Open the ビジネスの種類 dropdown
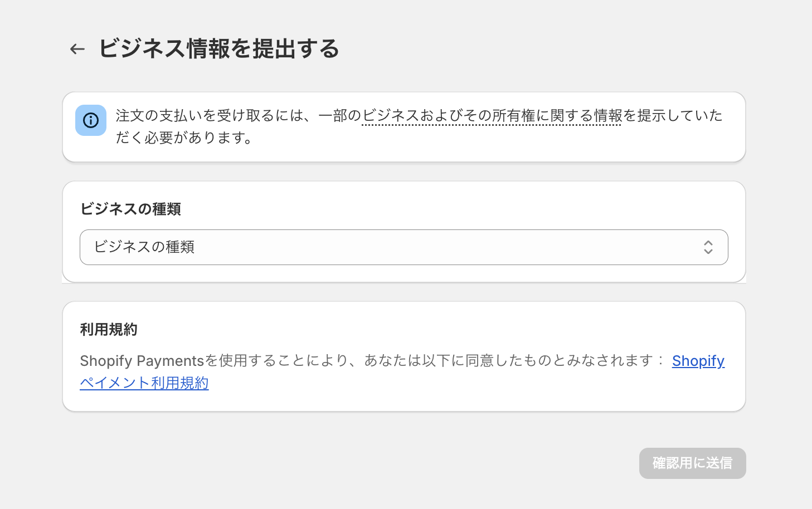Viewport: 812px width, 509px height. click(403, 247)
